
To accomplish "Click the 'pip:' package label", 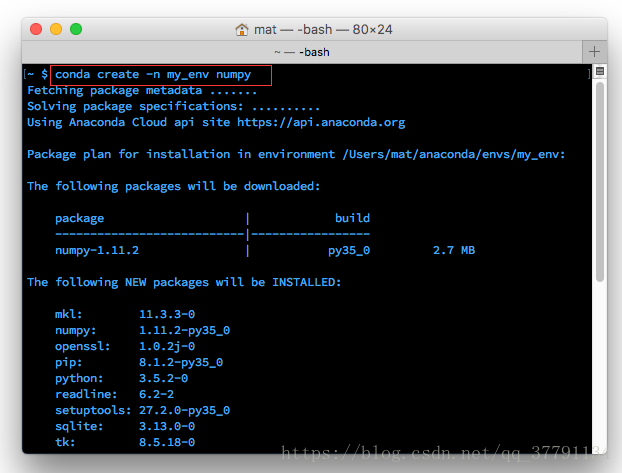I will pyautogui.click(x=69, y=362).
